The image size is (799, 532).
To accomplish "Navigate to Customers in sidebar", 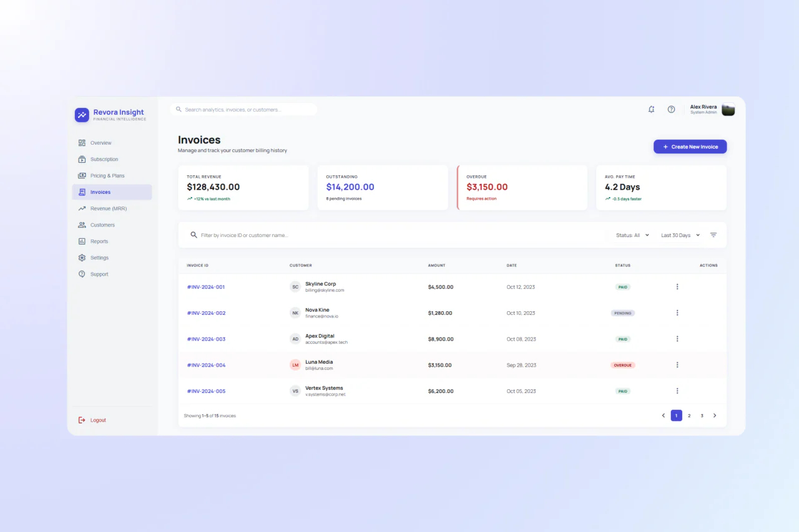I will [112, 225].
